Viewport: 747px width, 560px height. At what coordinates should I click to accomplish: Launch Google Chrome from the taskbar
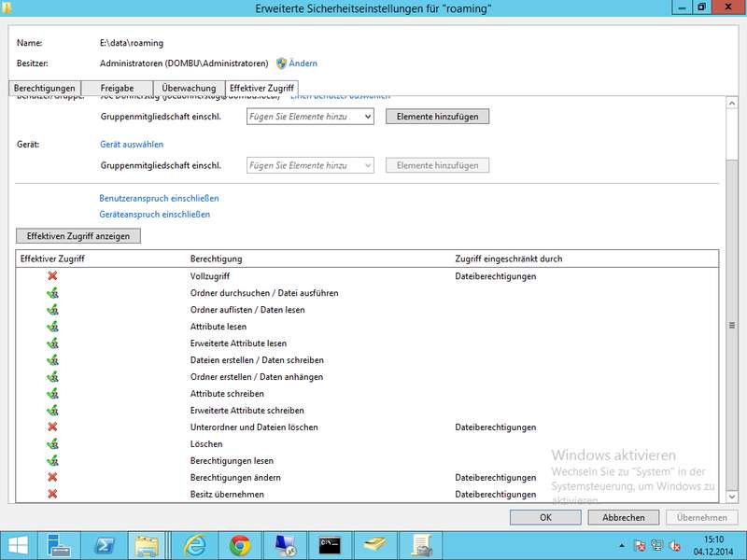(240, 545)
